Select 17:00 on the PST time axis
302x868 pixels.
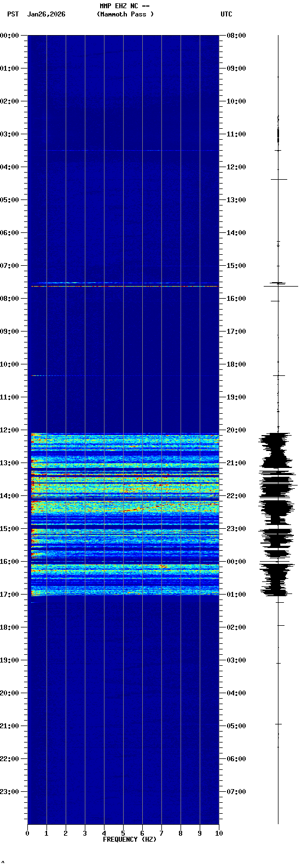9,595
